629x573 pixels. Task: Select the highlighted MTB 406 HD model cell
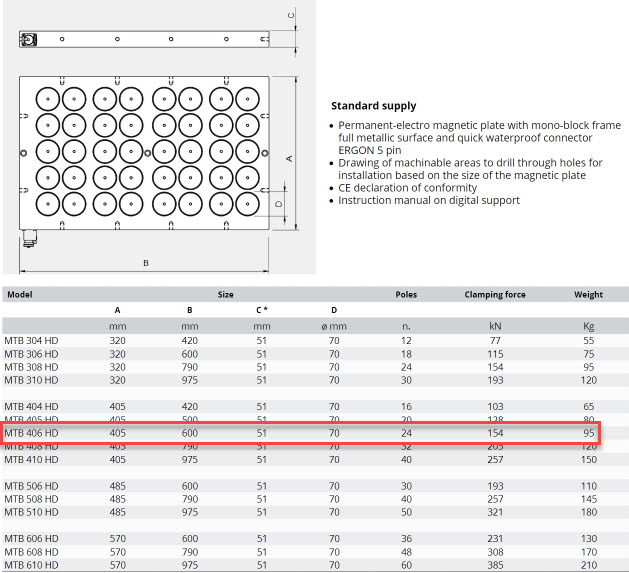[x=32, y=433]
